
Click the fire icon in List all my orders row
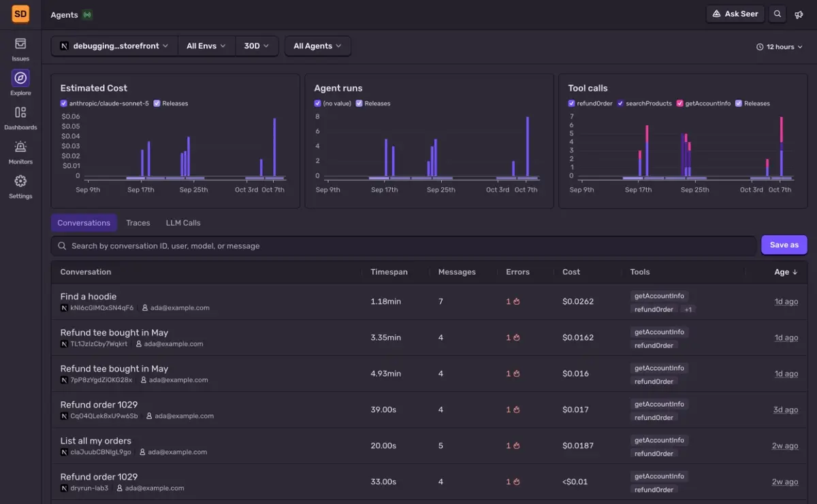[x=517, y=446]
